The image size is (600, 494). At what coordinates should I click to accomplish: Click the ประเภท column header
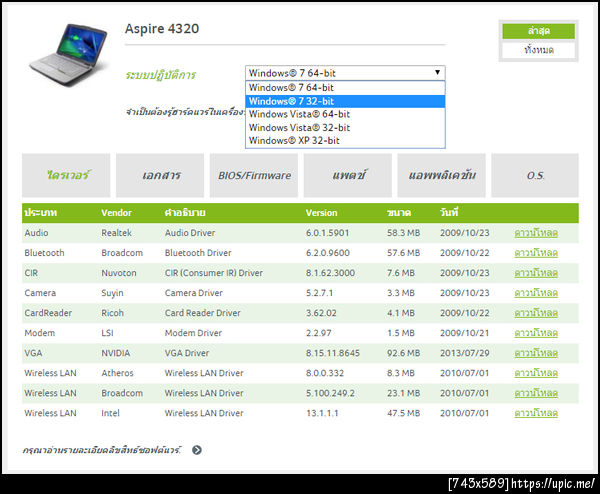pyautogui.click(x=41, y=212)
